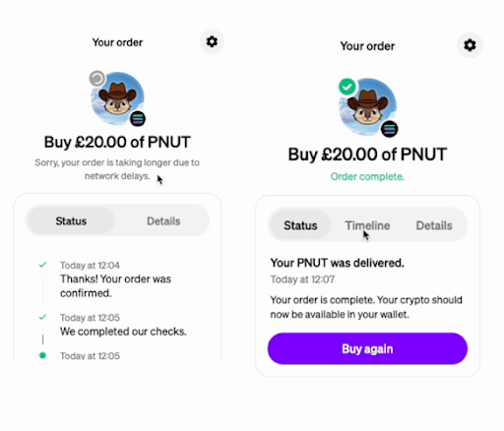This screenshot has width=504, height=431.
Task: Click the left PNUT cowboy avatar
Action: coord(117,98)
